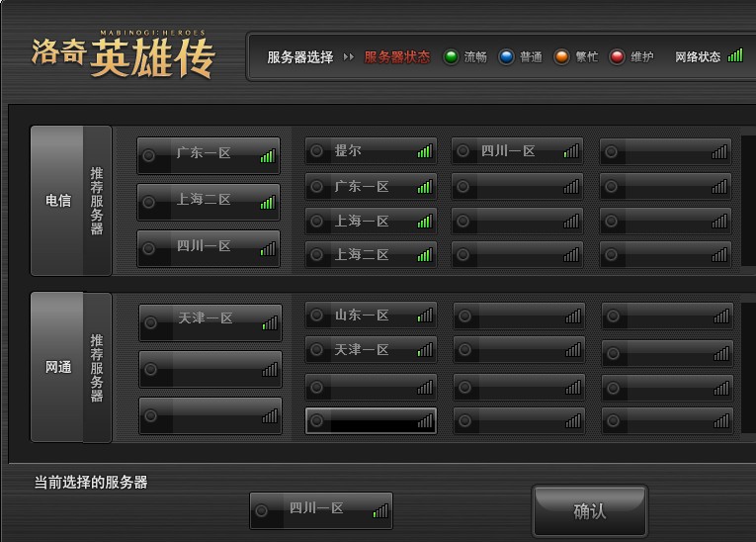Choose recommended server 广东一区 under 电信

click(209, 155)
